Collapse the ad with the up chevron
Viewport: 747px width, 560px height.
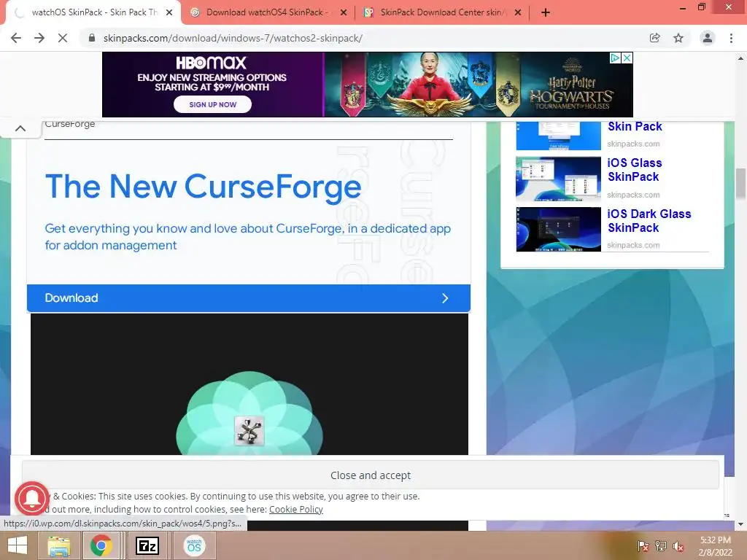[20, 128]
